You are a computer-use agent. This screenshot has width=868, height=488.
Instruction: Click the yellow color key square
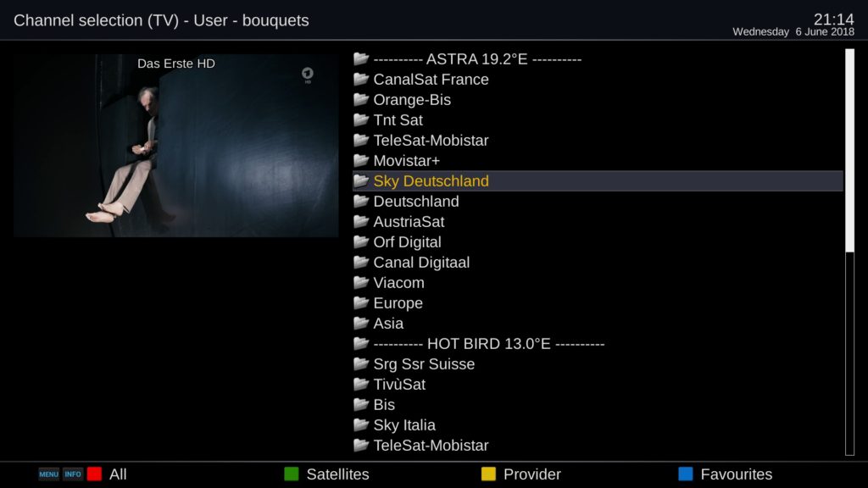(x=488, y=474)
